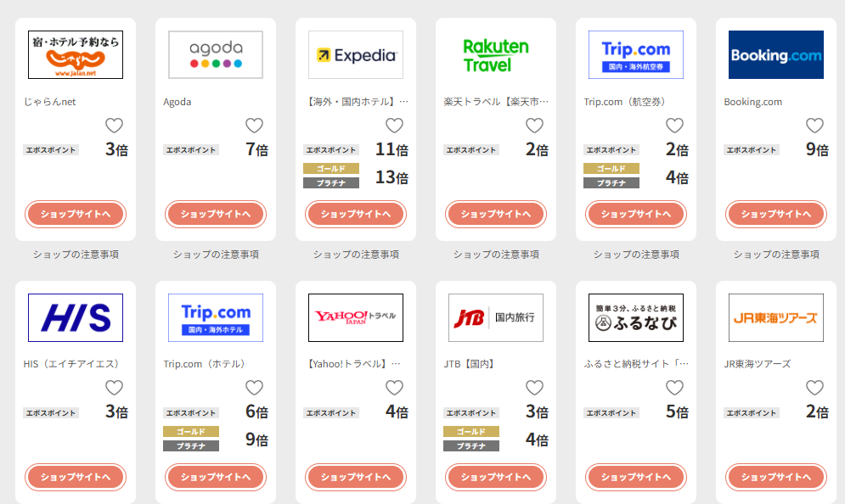Mark HIS as favorite with heart icon

[x=114, y=388]
